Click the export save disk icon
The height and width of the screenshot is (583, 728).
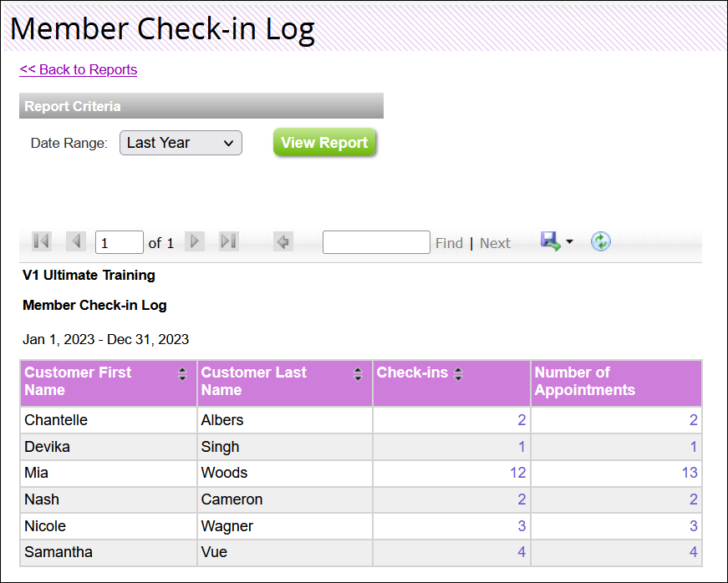551,241
